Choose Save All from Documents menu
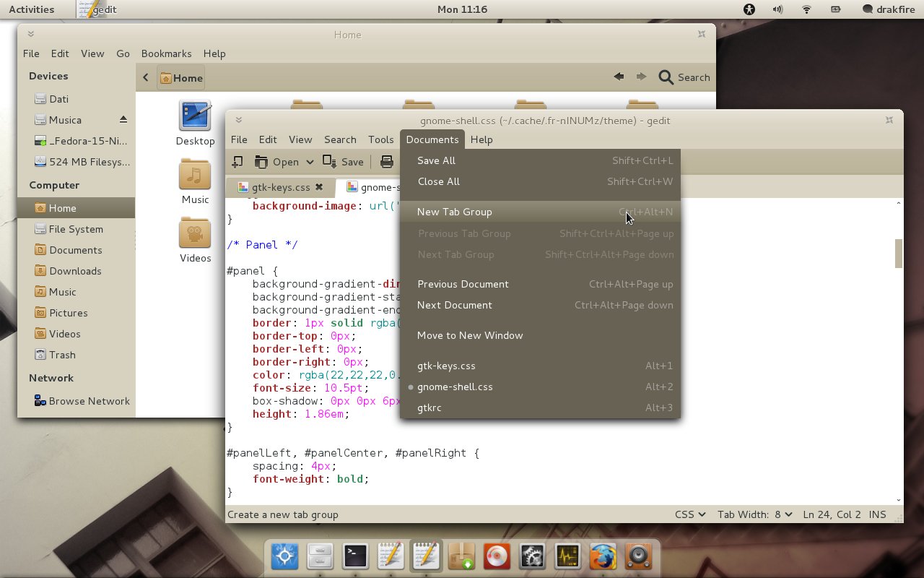Screen dimensions: 924x578 pos(541,160)
